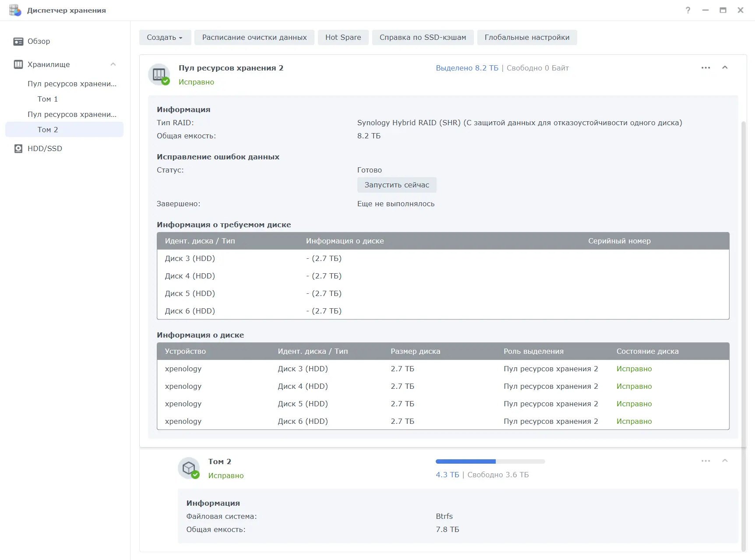Click the Обзор overview icon in sidebar

pos(18,41)
